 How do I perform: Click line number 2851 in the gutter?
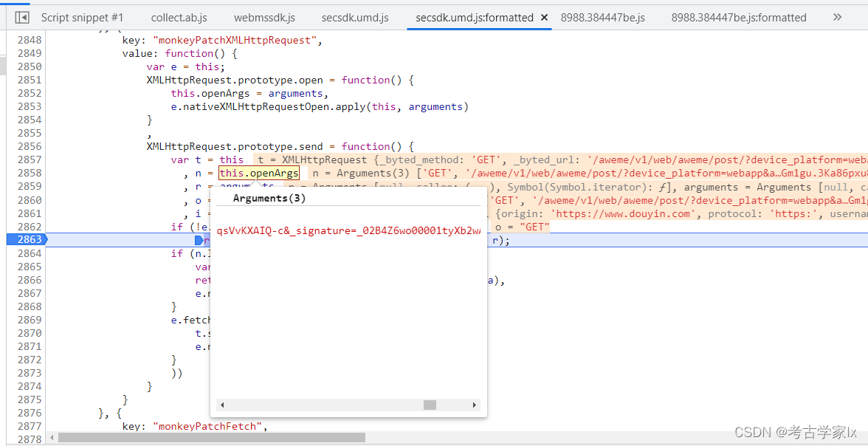tap(30, 80)
